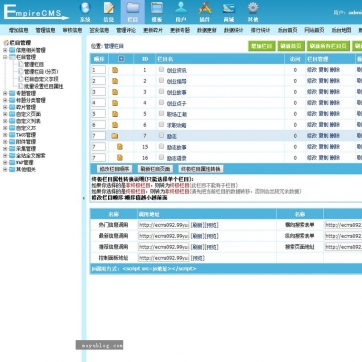The height and width of the screenshot is (362, 362).
Task: Click the file icon in the ID 16 row
Action: pos(120,158)
